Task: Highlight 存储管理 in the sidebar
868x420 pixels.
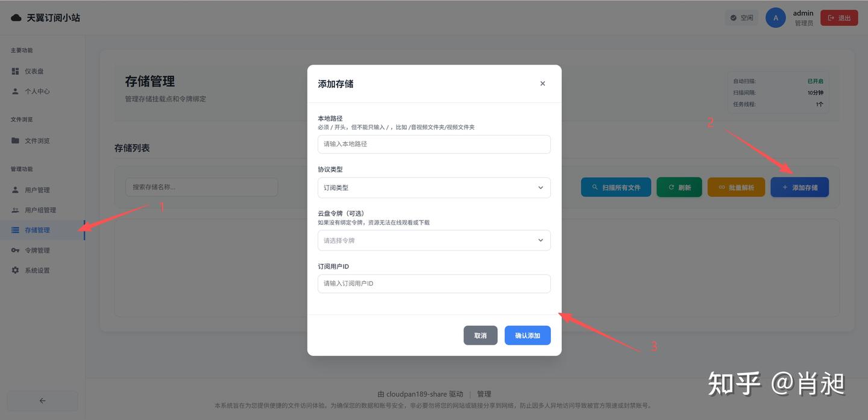Action: tap(37, 230)
